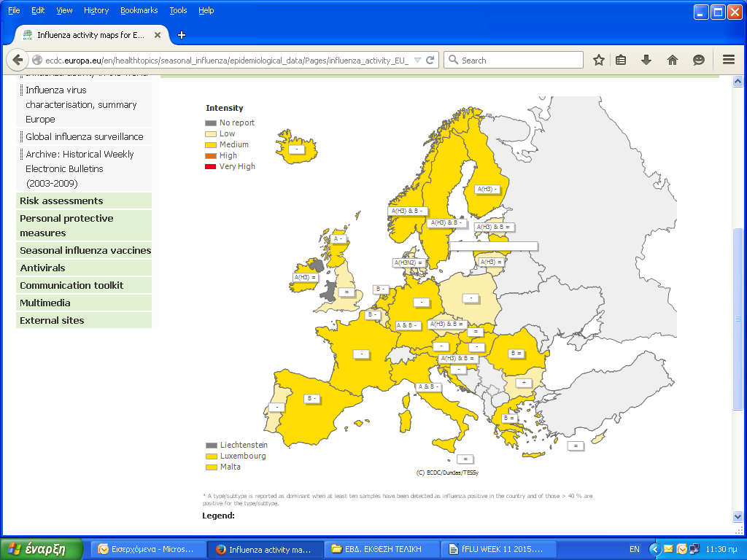Open Global influenza surveillance link
The height and width of the screenshot is (560, 747).
pyautogui.click(x=85, y=136)
